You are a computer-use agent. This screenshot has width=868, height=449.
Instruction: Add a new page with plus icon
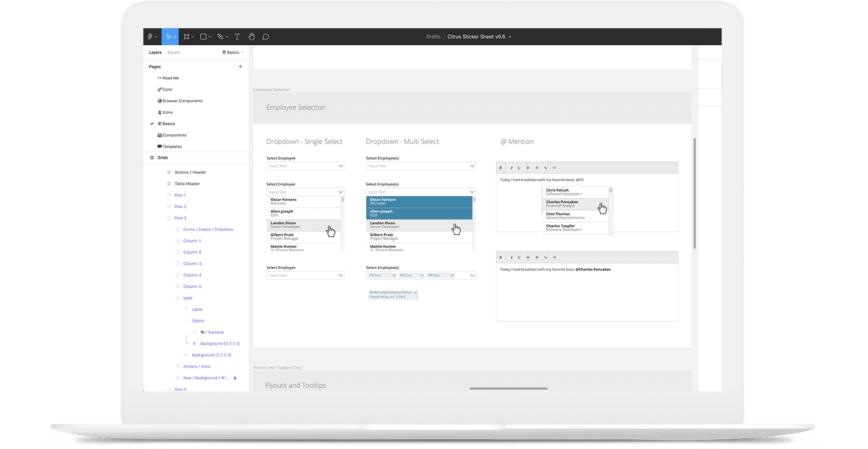240,67
